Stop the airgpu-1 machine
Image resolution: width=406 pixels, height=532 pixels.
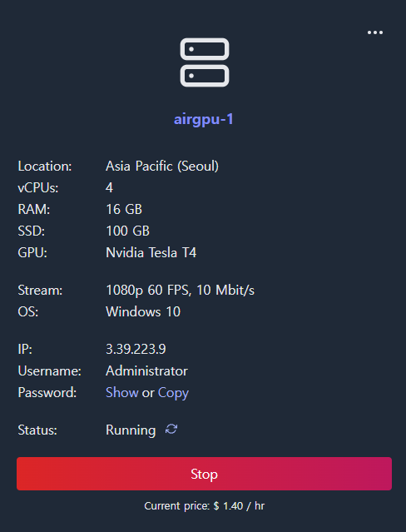[204, 474]
